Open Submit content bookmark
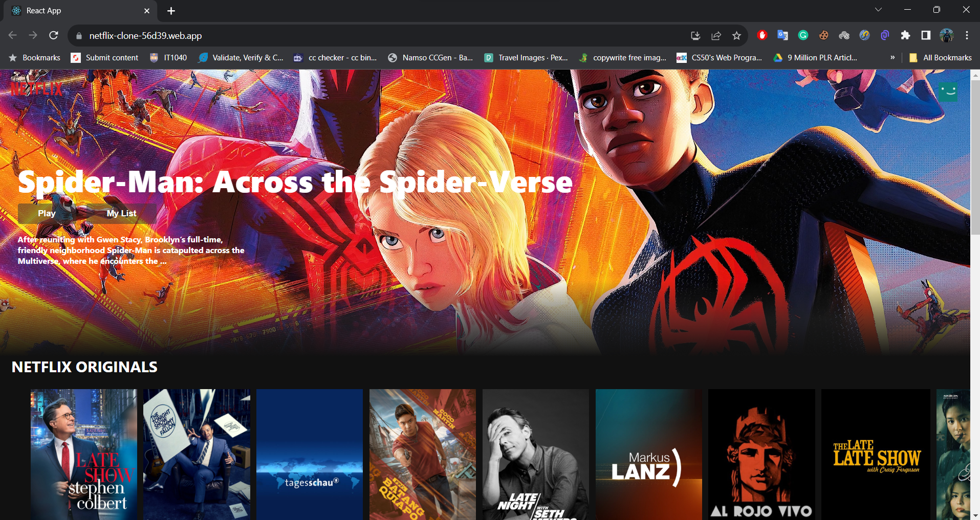Viewport: 980px width, 520px height. 104,58
